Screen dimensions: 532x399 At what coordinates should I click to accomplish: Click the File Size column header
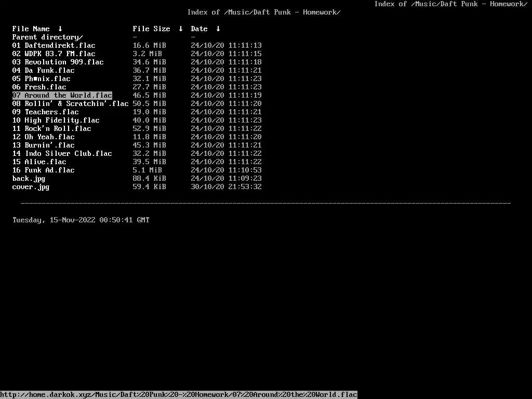tap(151, 29)
